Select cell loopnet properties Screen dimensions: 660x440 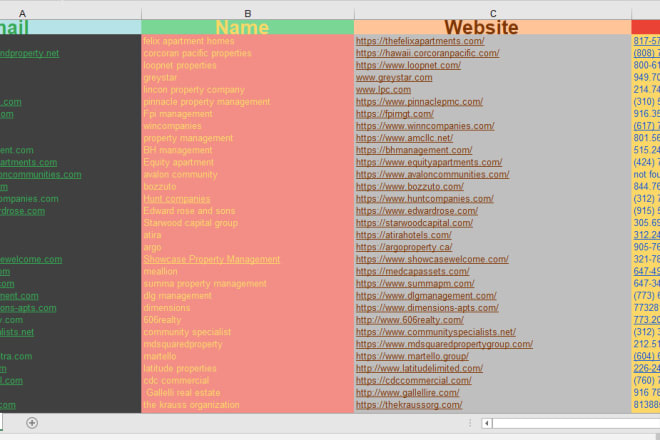pos(248,65)
